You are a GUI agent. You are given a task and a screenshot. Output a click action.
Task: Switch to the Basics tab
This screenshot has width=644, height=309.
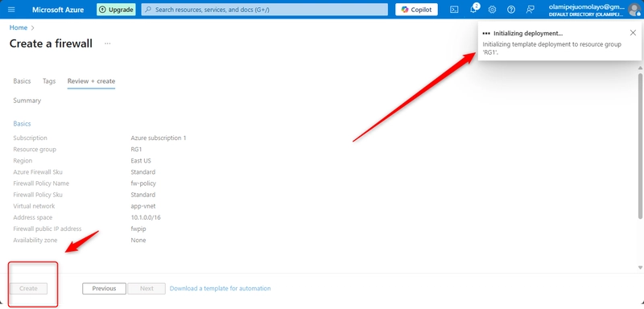pyautogui.click(x=22, y=81)
